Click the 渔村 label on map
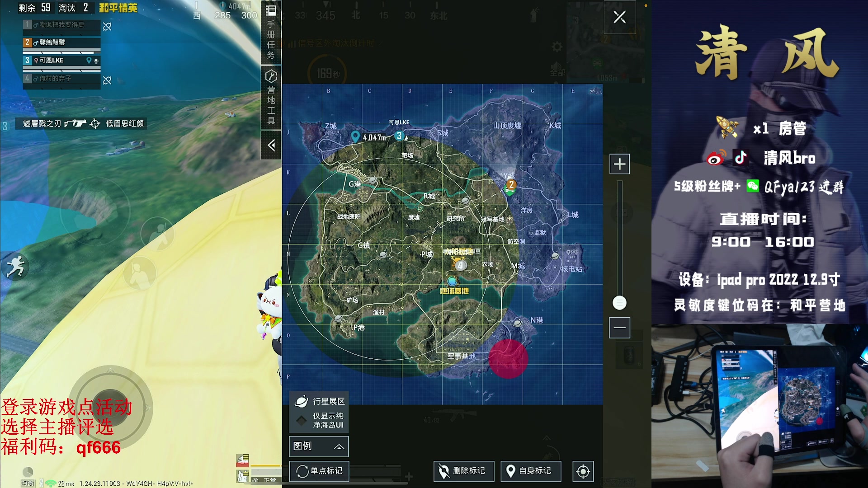 (x=379, y=312)
